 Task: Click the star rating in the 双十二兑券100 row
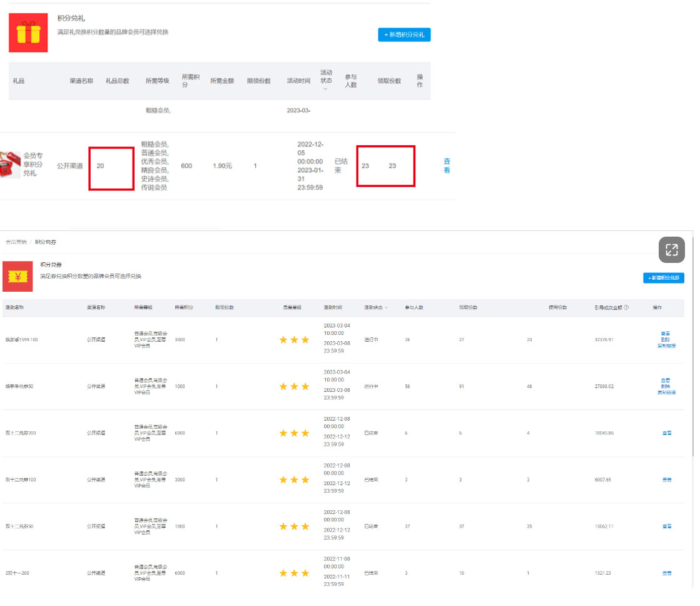click(x=294, y=480)
